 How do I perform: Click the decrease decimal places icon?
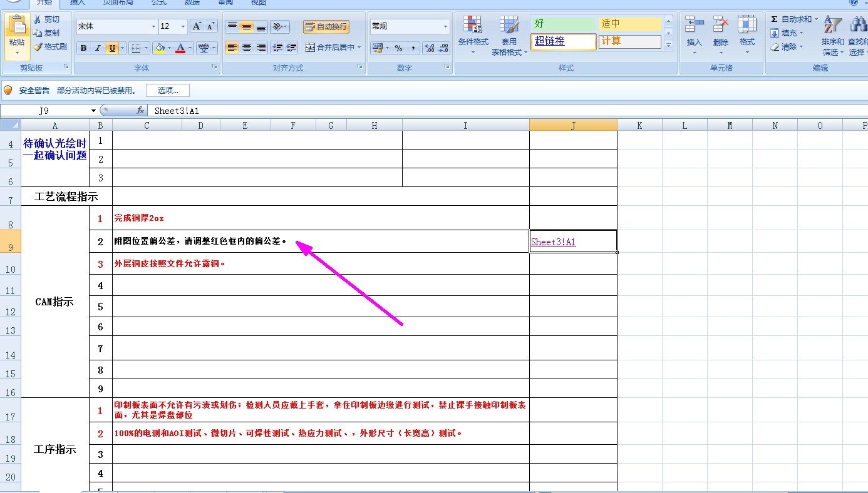(x=443, y=48)
